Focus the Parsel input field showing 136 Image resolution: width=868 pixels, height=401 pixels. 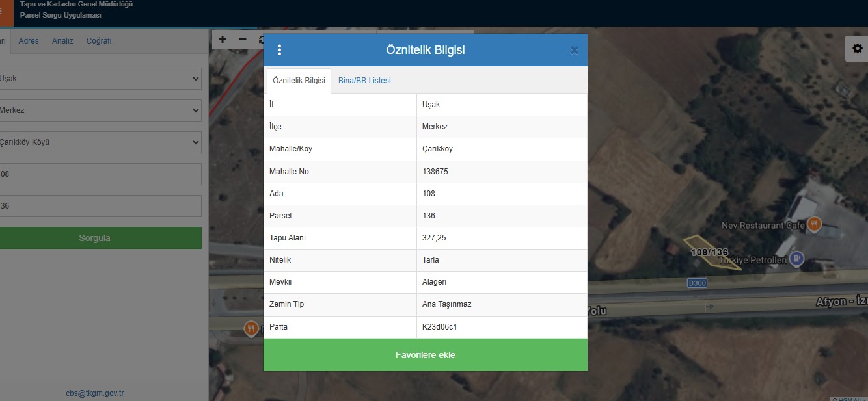100,206
